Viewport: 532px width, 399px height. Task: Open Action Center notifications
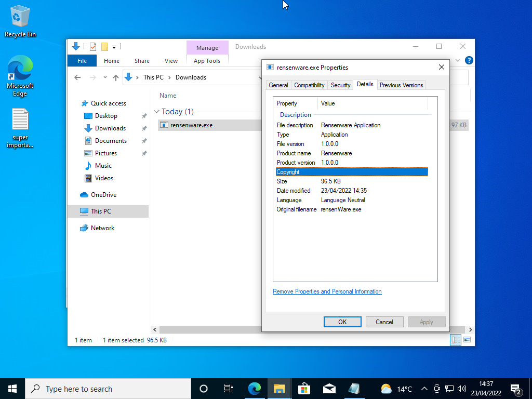click(516, 389)
